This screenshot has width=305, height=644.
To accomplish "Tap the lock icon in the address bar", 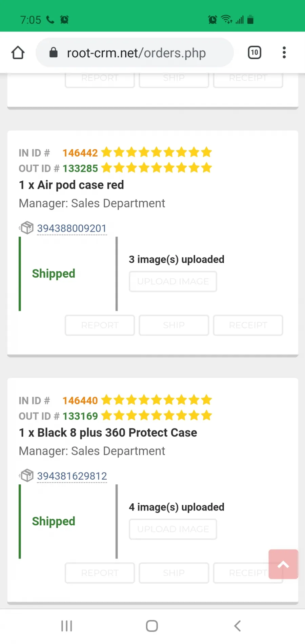I will click(x=54, y=53).
